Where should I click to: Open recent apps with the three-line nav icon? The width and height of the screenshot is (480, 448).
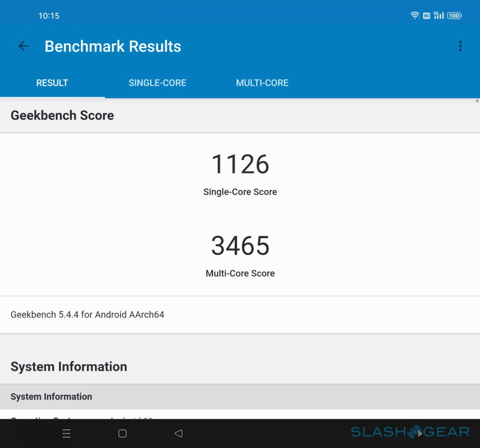tap(67, 433)
